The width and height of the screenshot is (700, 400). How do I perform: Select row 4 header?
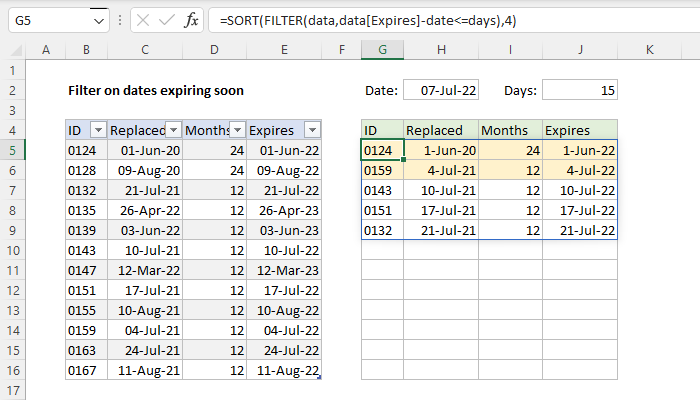12,130
